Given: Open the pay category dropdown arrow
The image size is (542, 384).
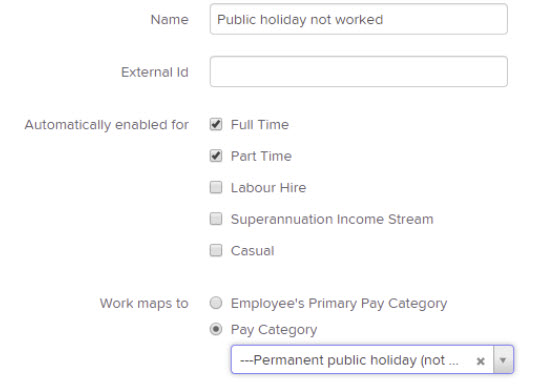Looking at the screenshot, I should pos(503,360).
